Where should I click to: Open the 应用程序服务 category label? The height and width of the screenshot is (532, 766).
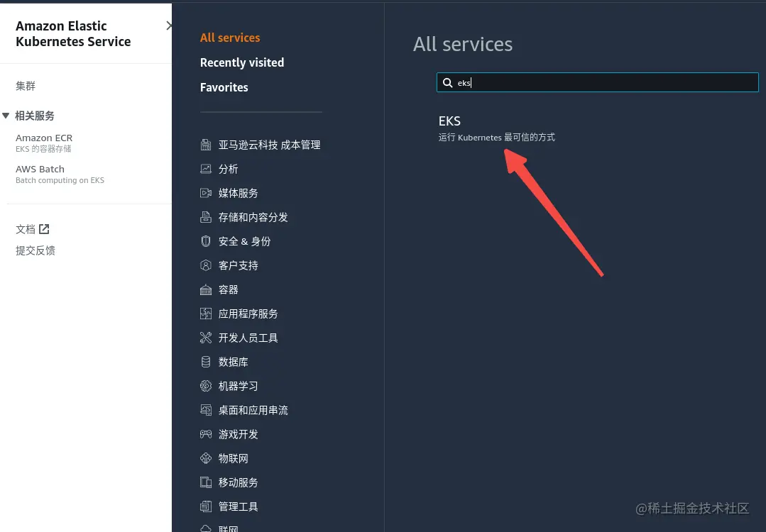coord(248,314)
